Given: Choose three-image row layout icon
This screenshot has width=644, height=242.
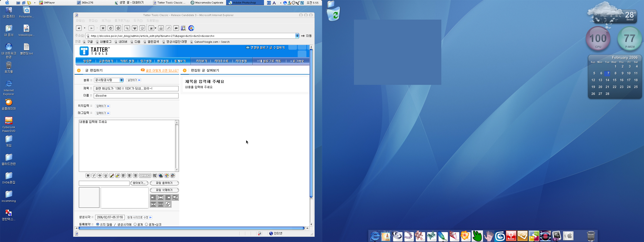Looking at the screenshot, I should 161,205.
